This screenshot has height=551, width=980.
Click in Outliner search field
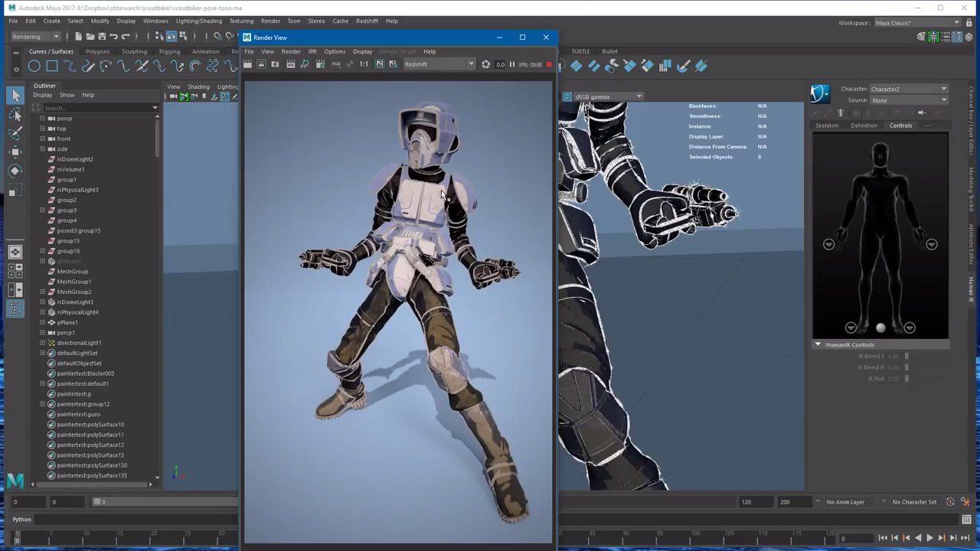pyautogui.click(x=99, y=108)
